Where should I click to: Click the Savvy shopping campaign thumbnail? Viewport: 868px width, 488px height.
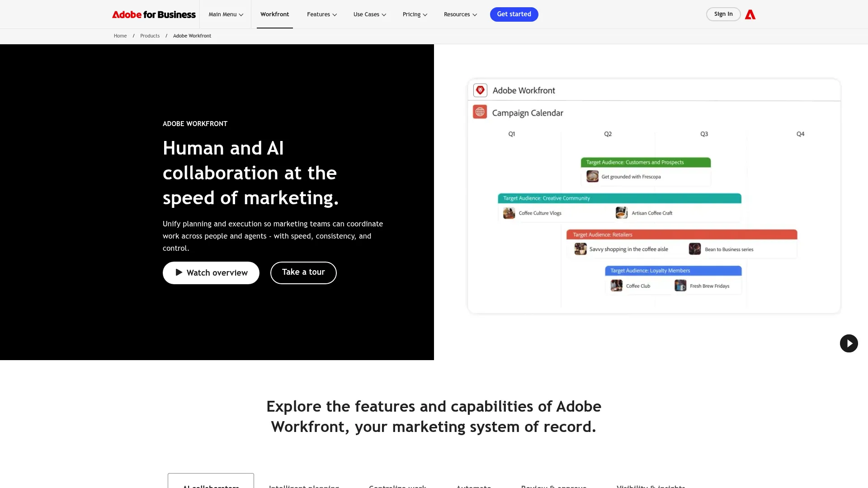click(580, 249)
